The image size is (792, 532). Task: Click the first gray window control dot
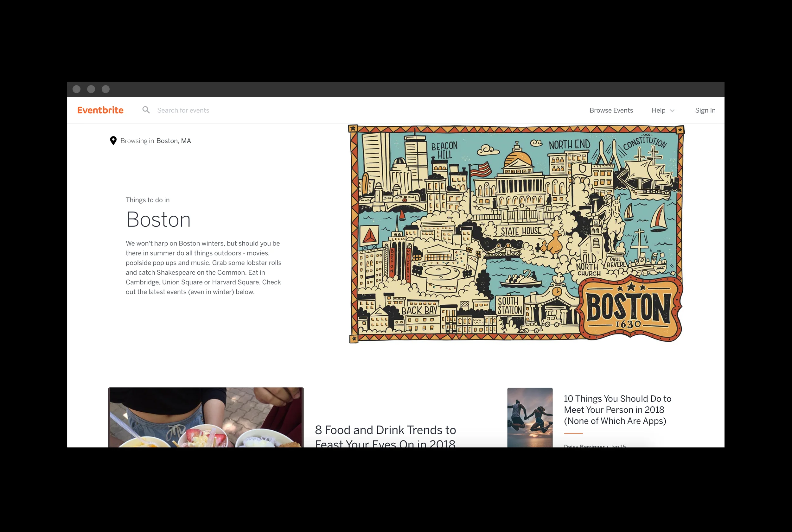(x=77, y=89)
